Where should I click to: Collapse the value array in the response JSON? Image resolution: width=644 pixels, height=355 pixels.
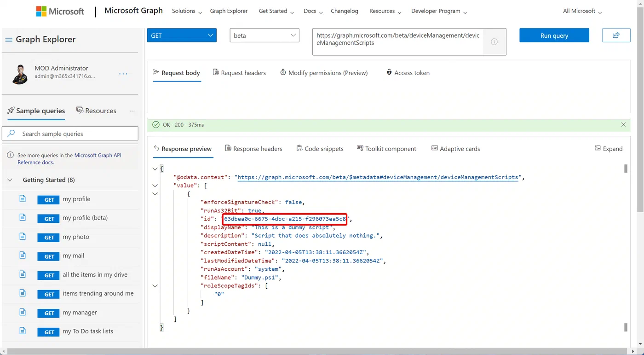(155, 186)
